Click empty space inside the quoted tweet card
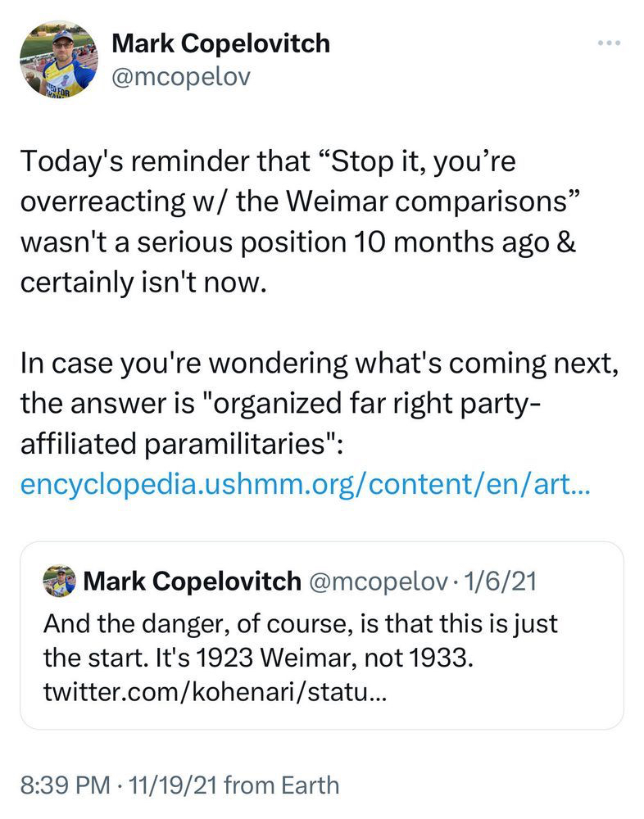 pyautogui.click(x=524, y=688)
